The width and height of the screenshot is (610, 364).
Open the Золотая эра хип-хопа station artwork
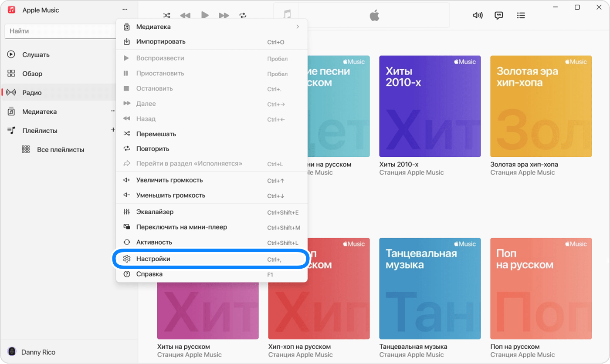click(541, 106)
